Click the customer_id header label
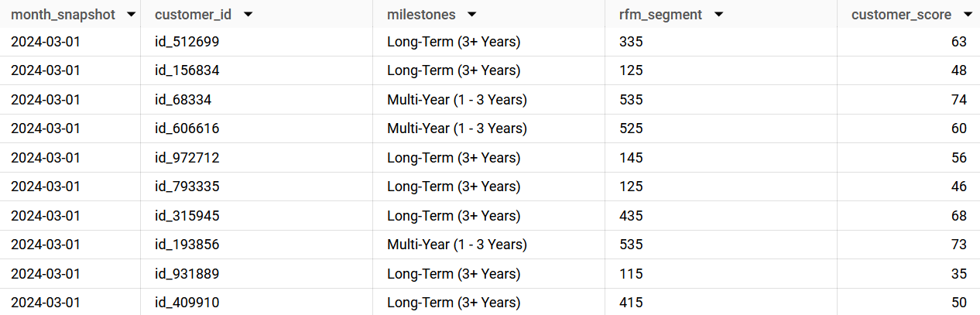The height and width of the screenshot is (315, 980). [193, 15]
